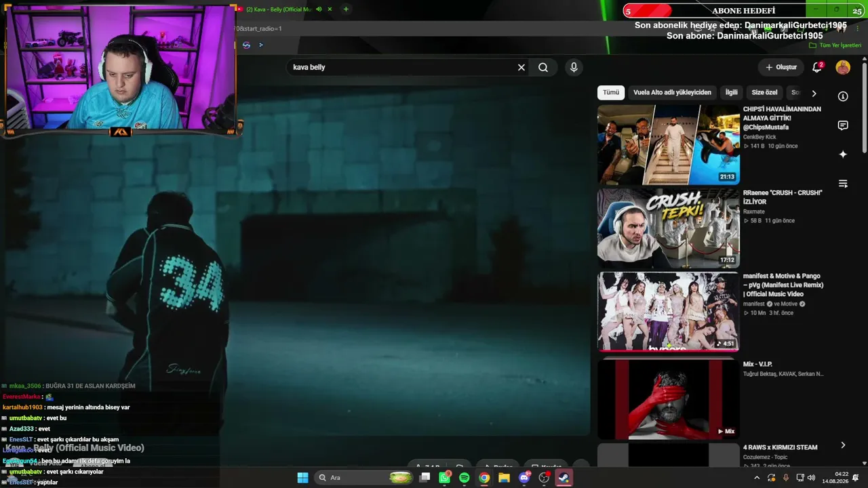Open 4 RAWS x KIRMIZI STEAM title
The width and height of the screenshot is (868, 488).
click(x=780, y=447)
